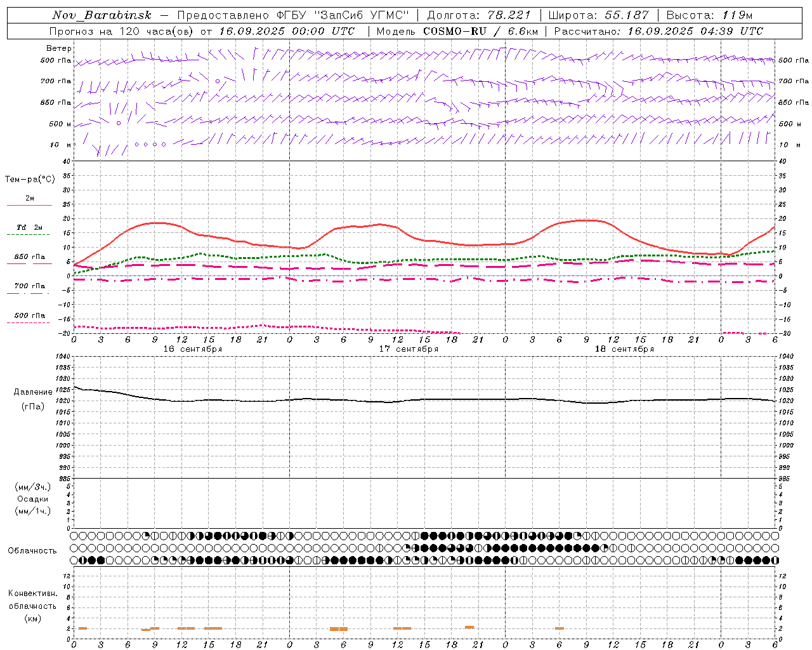This screenshot has height=650, width=812.
Task: Click the '(км)' unit label under convective cloudiness
Action: pos(32,618)
